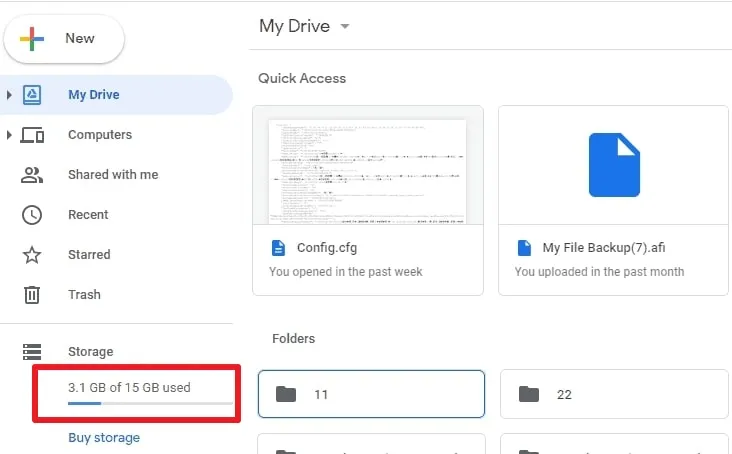Select My Drive in the sidebar
Screen dimensions: 732x454
point(116,95)
